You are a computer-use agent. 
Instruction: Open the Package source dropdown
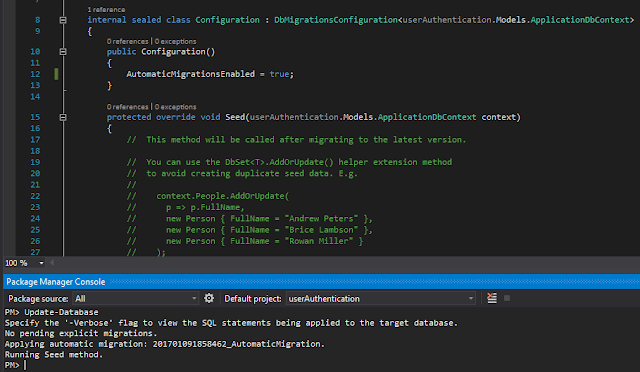[136, 298]
